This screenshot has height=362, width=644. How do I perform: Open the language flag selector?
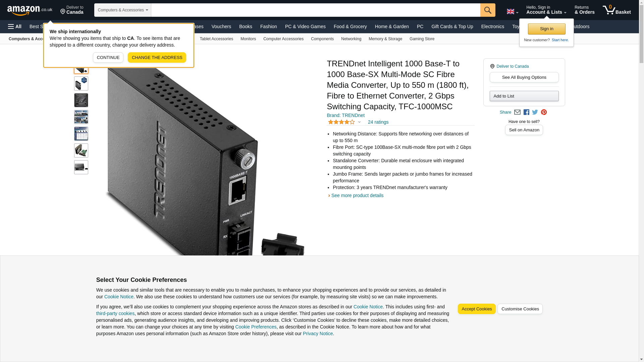(512, 12)
